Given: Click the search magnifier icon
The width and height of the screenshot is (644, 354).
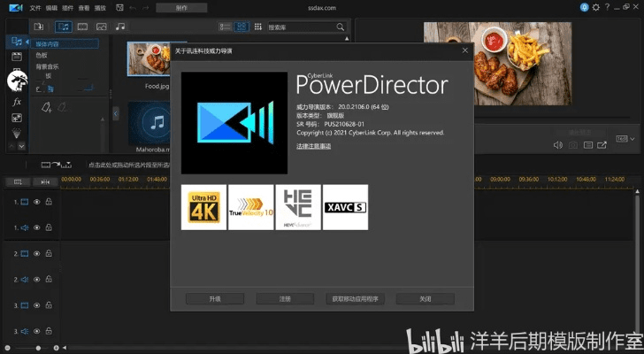Looking at the screenshot, I should [340, 27].
